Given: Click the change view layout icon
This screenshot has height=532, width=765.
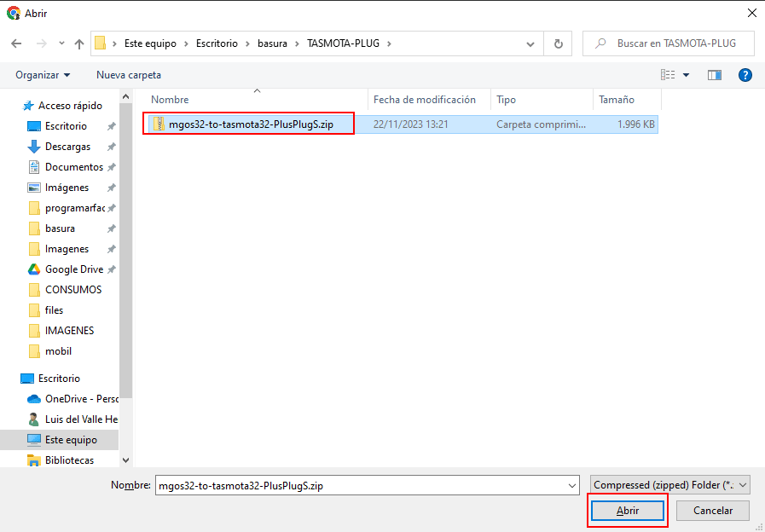Looking at the screenshot, I should [x=668, y=75].
